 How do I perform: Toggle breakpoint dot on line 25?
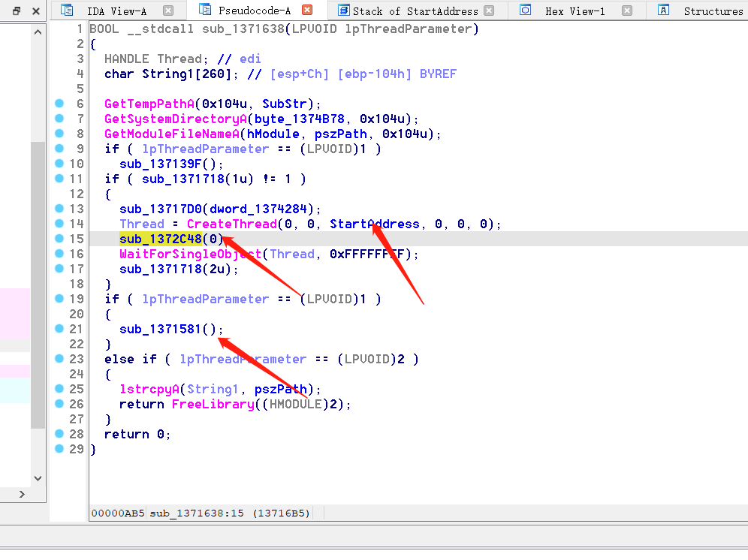coord(59,389)
